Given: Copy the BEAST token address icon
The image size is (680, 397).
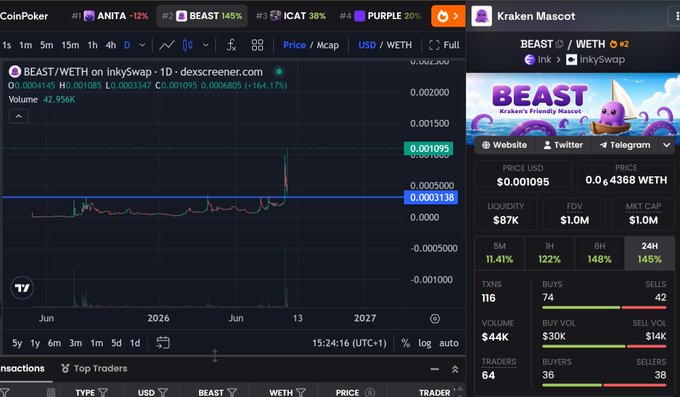Looking at the screenshot, I should point(559,44).
